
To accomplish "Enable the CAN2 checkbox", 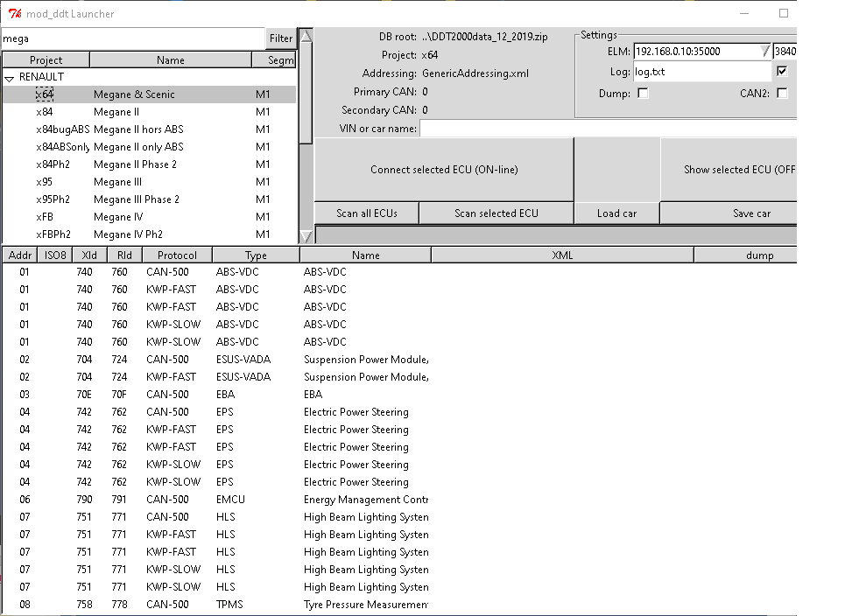I will [782, 93].
